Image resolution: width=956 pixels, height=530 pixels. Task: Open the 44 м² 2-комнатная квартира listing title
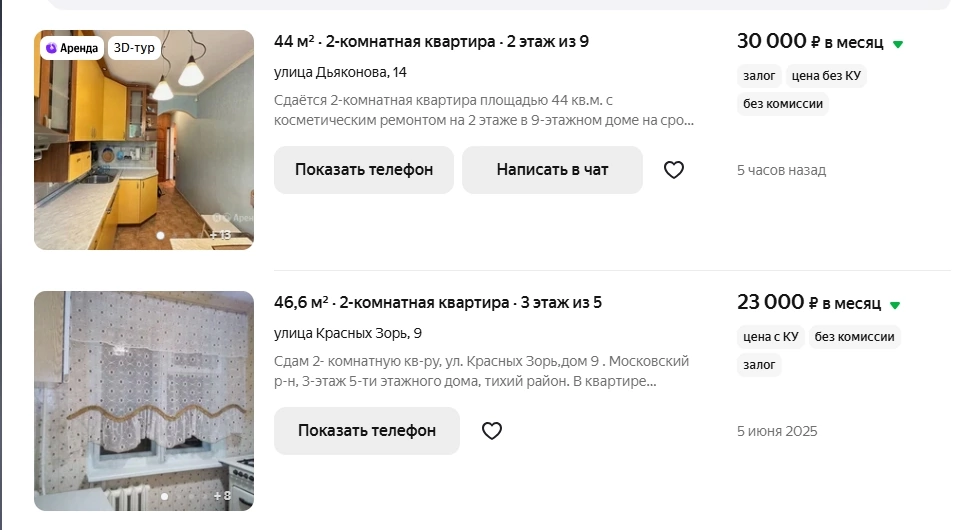[x=431, y=41]
